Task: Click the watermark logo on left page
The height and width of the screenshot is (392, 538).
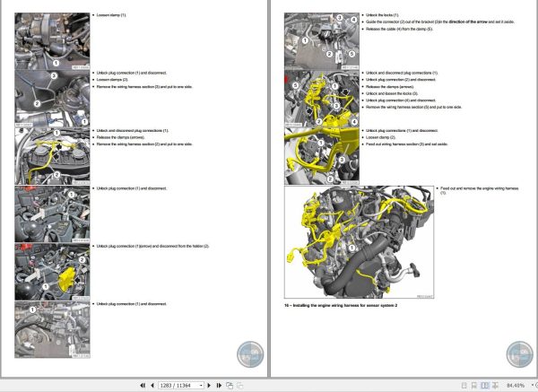Action: coord(250,354)
